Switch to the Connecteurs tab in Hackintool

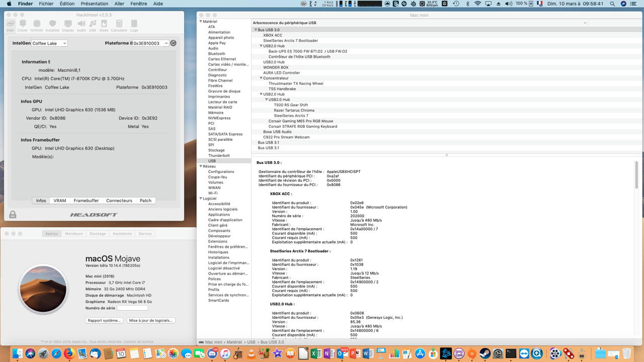[x=119, y=201]
